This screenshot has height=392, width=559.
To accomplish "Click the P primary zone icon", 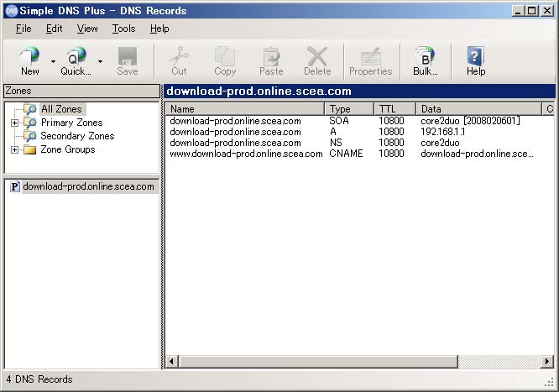I will 14,186.
